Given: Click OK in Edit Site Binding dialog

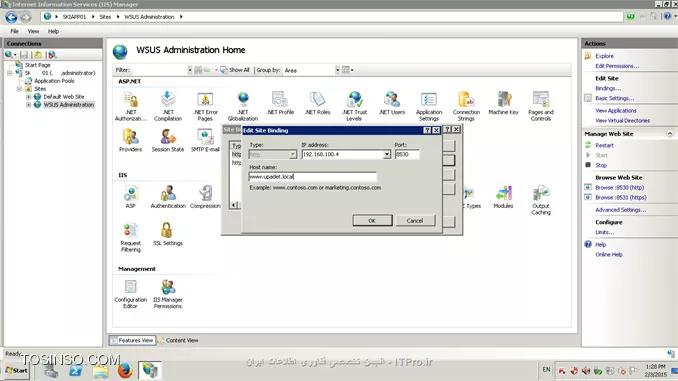Looking at the screenshot, I should (x=372, y=221).
